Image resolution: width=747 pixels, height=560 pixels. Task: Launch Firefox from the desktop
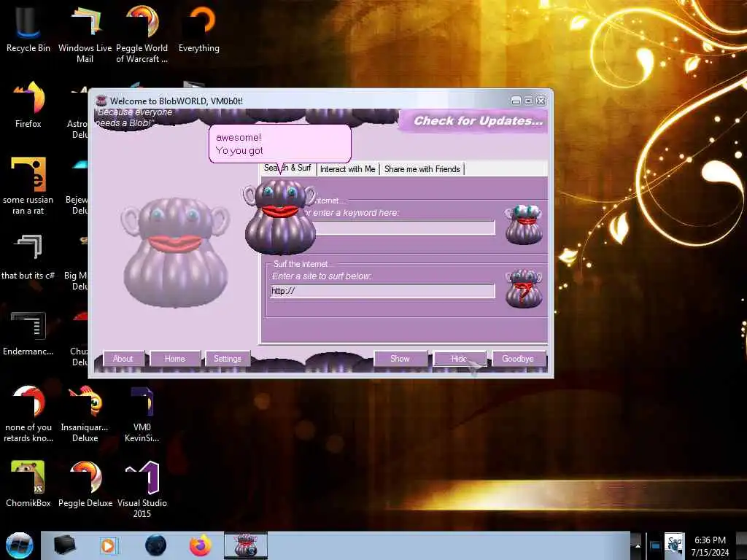point(28,105)
